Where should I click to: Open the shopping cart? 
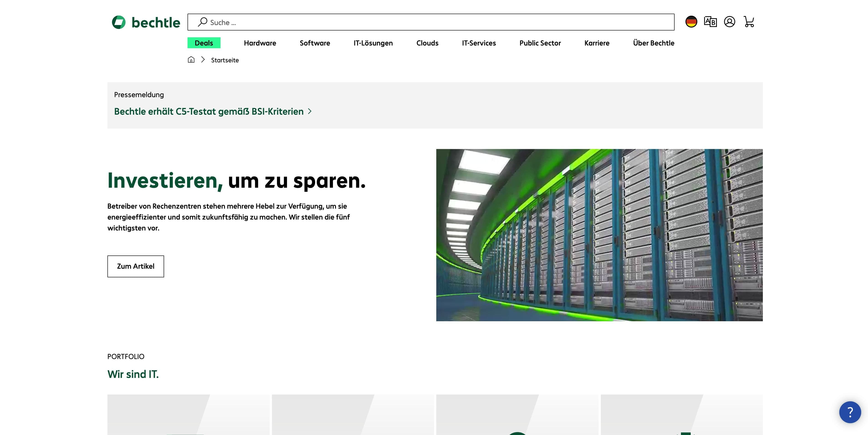tap(749, 22)
